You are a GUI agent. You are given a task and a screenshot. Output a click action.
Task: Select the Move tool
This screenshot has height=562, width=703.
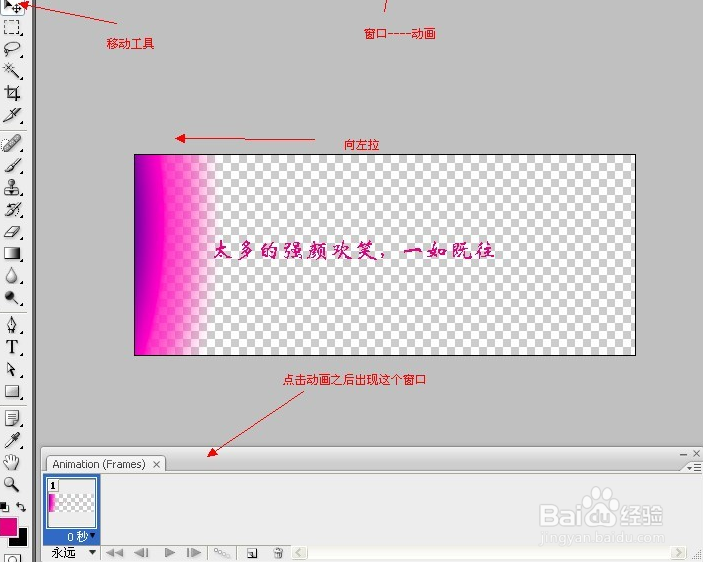coord(12,7)
